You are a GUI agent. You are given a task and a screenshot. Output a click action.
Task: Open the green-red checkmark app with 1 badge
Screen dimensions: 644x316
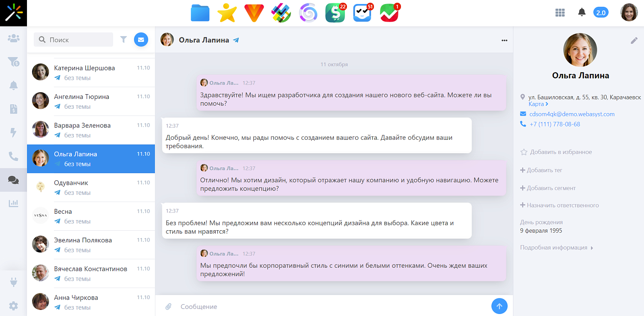[x=390, y=13]
